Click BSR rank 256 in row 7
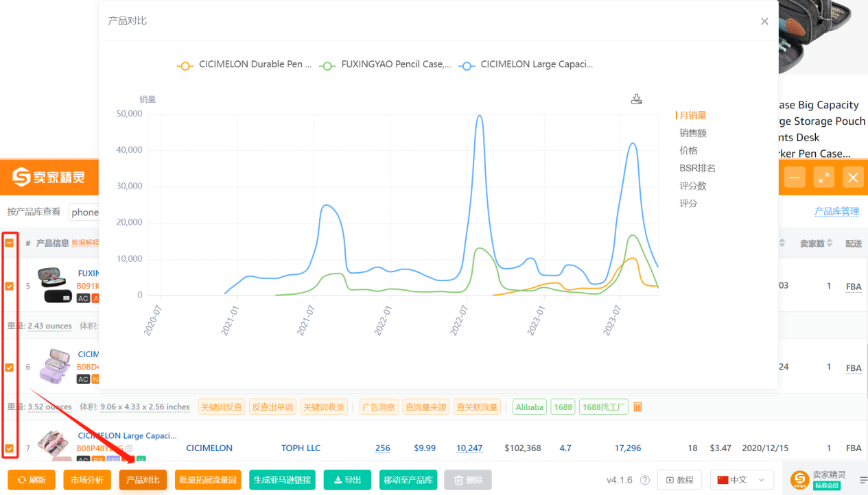The height and width of the screenshot is (495, 868). pos(382,448)
